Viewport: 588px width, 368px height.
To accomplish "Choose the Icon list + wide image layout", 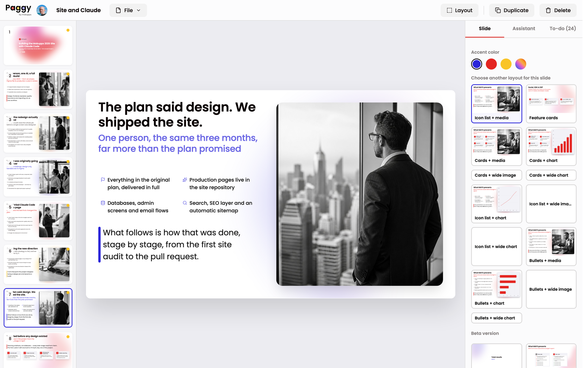I will [x=551, y=204].
